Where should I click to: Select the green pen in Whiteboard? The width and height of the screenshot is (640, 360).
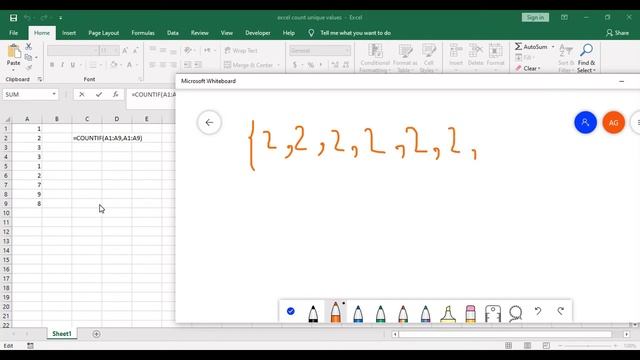pos(380,313)
